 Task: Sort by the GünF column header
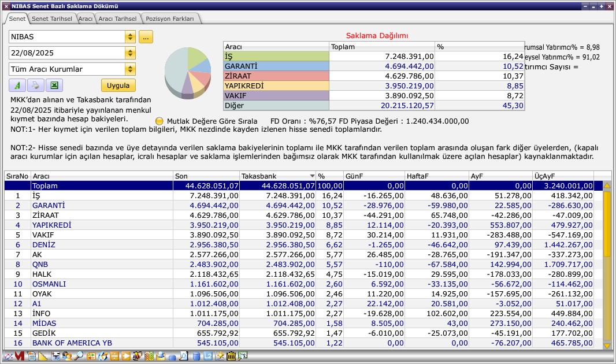pos(374,176)
